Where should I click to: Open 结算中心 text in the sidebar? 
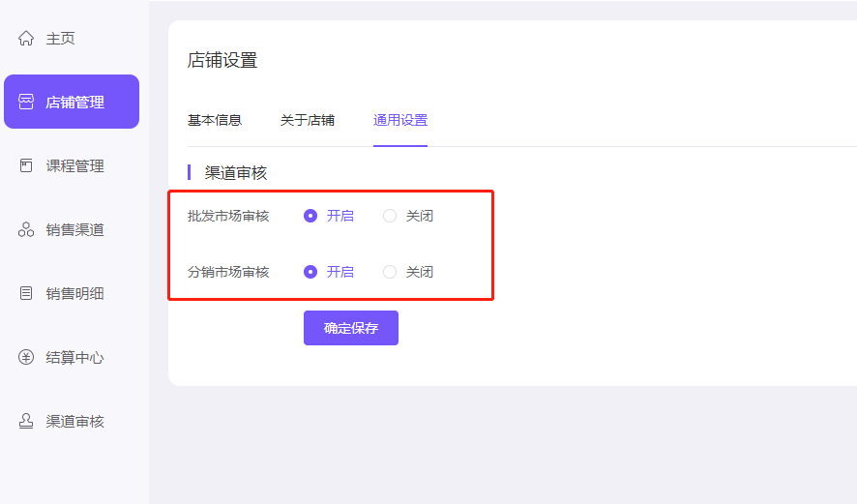point(75,358)
